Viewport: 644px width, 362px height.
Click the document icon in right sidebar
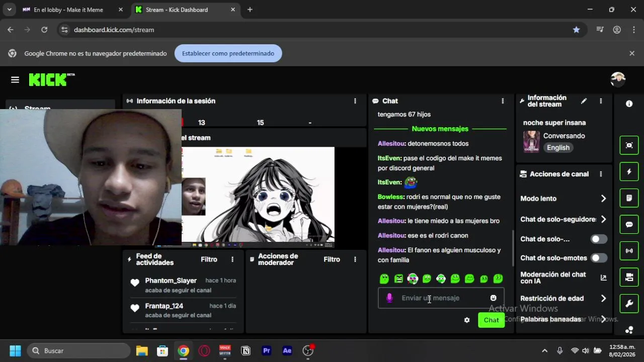(629, 198)
